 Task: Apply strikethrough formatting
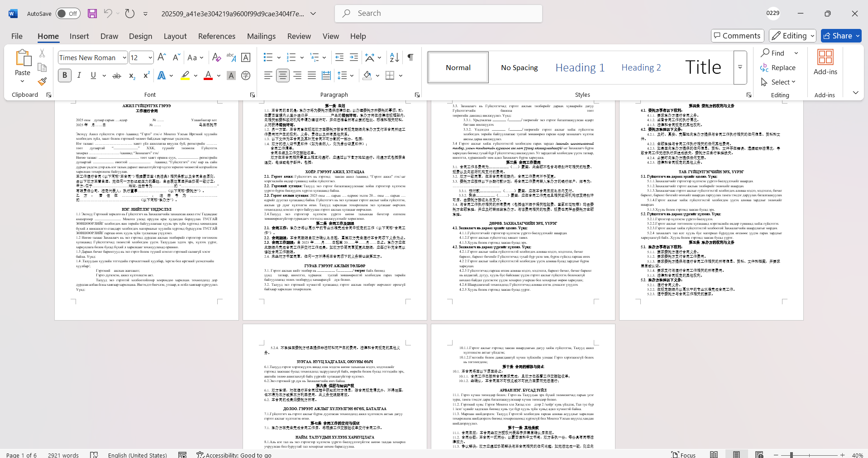(117, 76)
